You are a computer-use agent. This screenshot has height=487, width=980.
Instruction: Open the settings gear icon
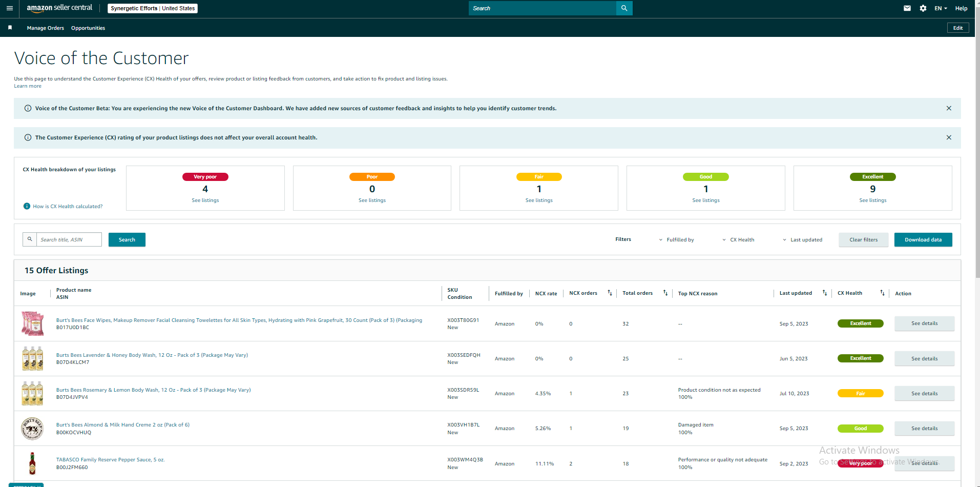point(923,8)
